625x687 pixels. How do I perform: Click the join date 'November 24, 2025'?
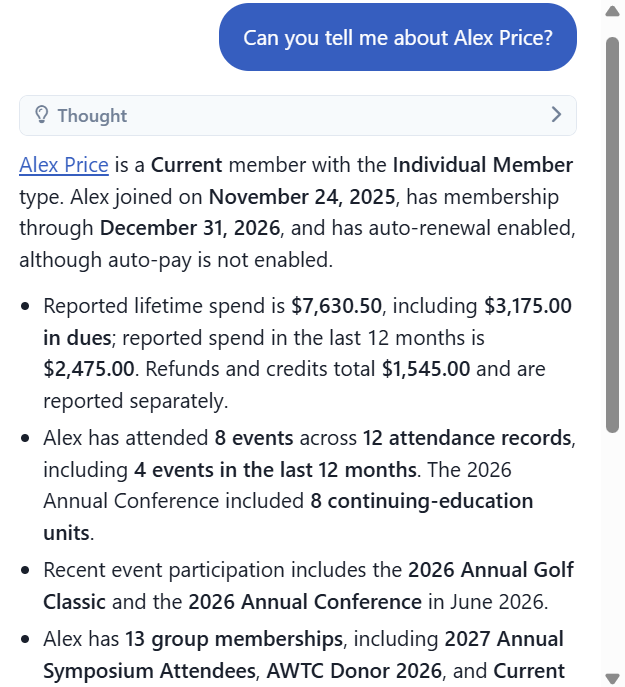[x=302, y=197]
